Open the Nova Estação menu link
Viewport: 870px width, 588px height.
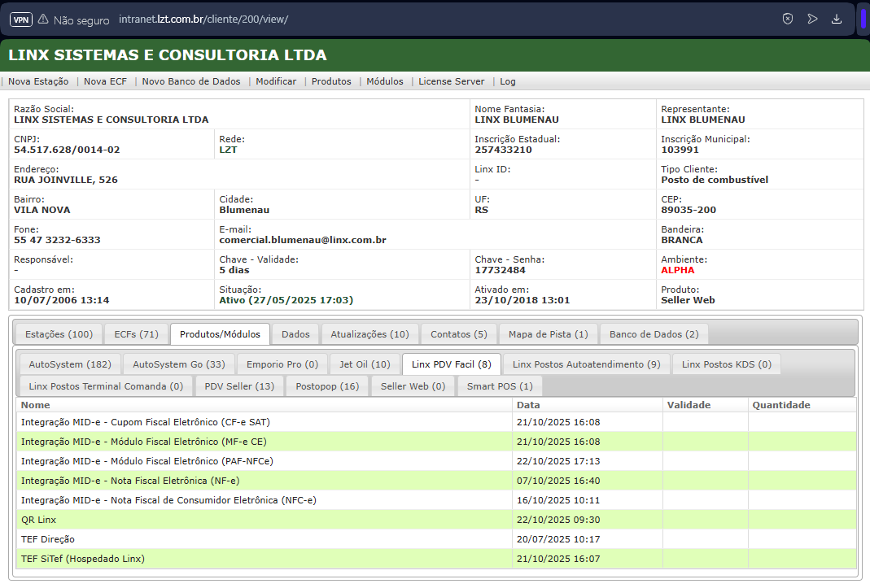click(38, 81)
